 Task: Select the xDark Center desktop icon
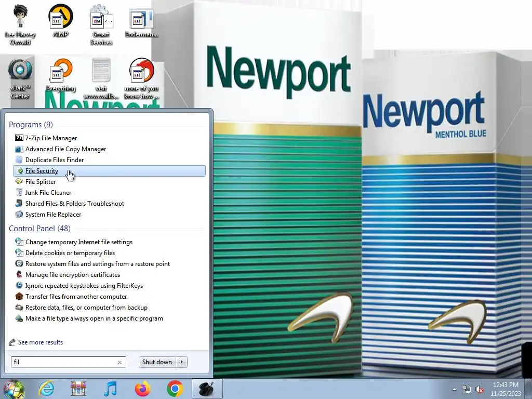(x=20, y=79)
